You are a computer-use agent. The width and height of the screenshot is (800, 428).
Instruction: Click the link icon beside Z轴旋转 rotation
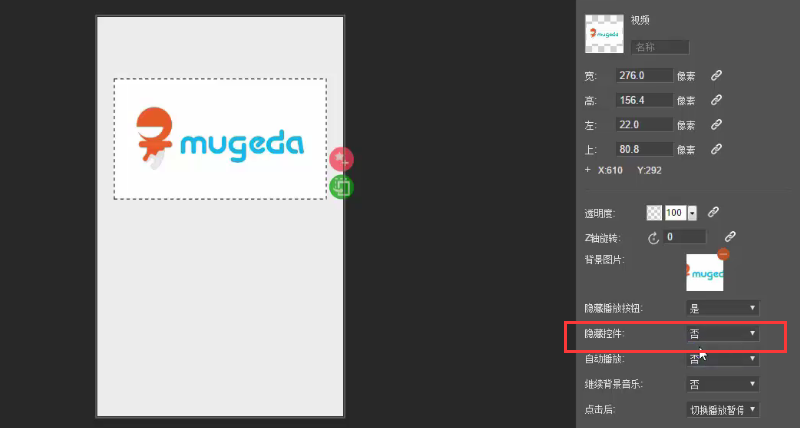[x=730, y=237]
